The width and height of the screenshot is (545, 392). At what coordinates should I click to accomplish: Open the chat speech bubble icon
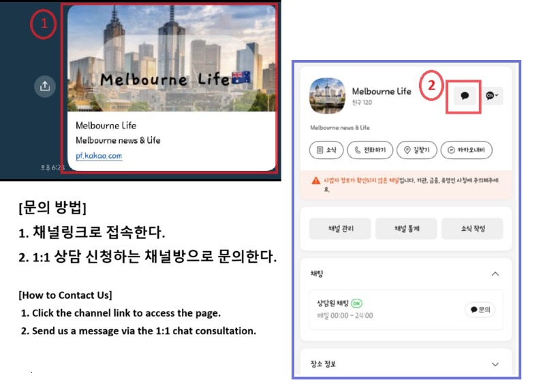coord(465,96)
